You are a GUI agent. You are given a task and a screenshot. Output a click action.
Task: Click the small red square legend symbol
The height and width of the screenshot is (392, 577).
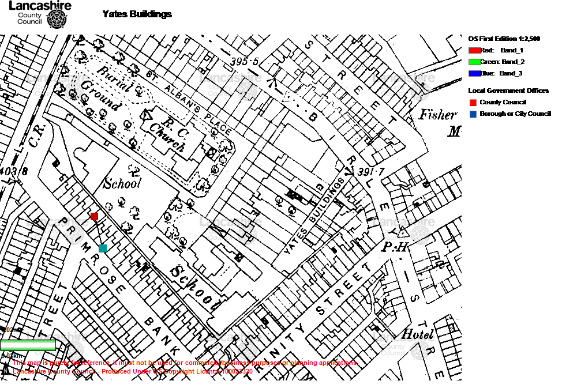click(x=473, y=103)
